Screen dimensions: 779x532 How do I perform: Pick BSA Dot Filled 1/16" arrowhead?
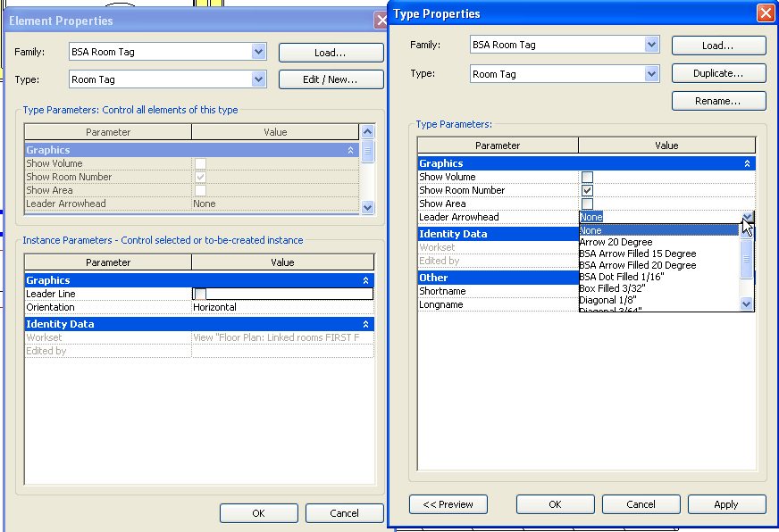659,277
